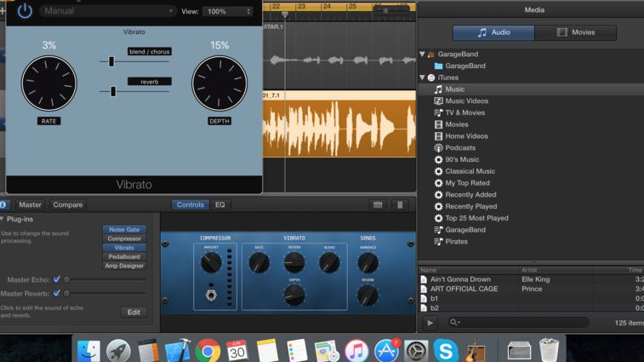
Task: Open the Manual preset dropdown
Action: pyautogui.click(x=108, y=11)
